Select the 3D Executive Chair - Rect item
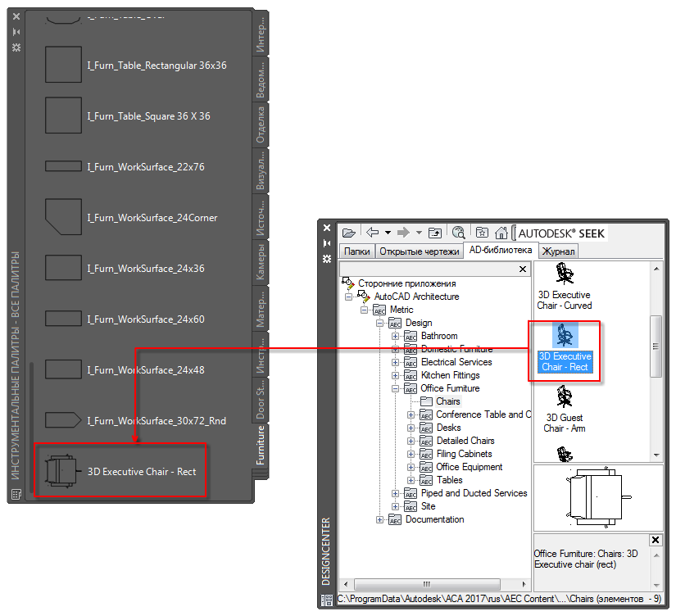The width and height of the screenshot is (676, 616). 565,348
